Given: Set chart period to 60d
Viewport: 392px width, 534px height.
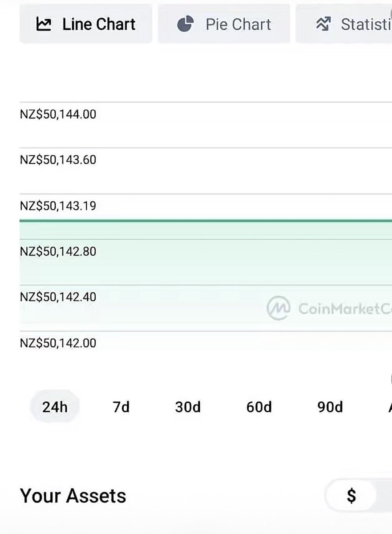Looking at the screenshot, I should [x=259, y=407].
